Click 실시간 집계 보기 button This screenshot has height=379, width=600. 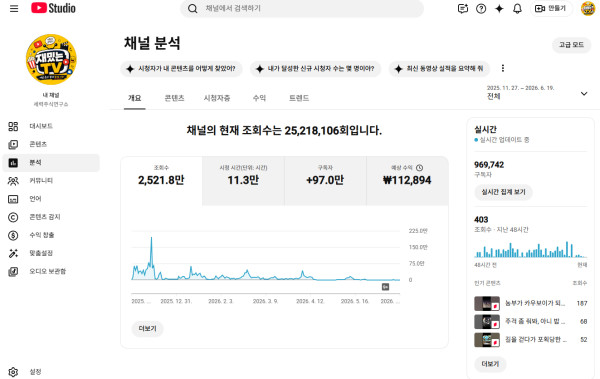tap(503, 192)
